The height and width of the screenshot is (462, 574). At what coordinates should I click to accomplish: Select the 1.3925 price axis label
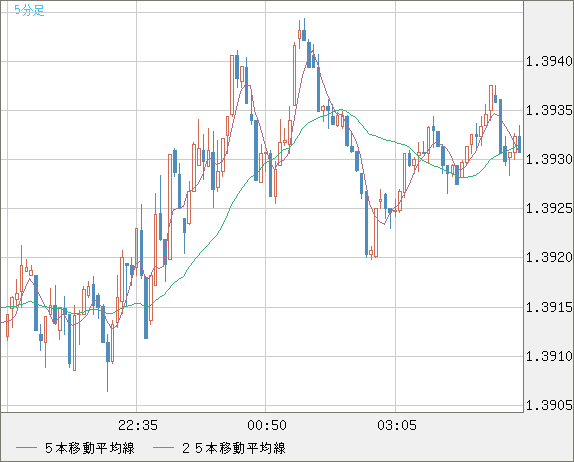pyautogui.click(x=549, y=209)
